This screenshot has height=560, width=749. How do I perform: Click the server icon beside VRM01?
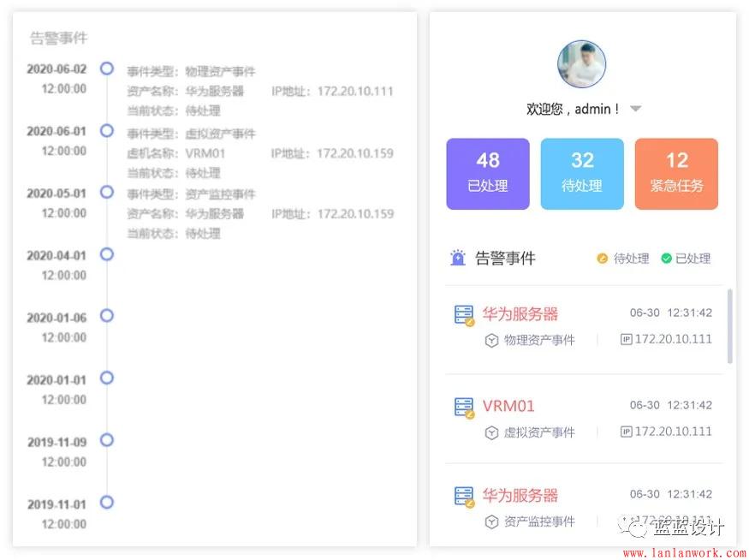click(464, 407)
